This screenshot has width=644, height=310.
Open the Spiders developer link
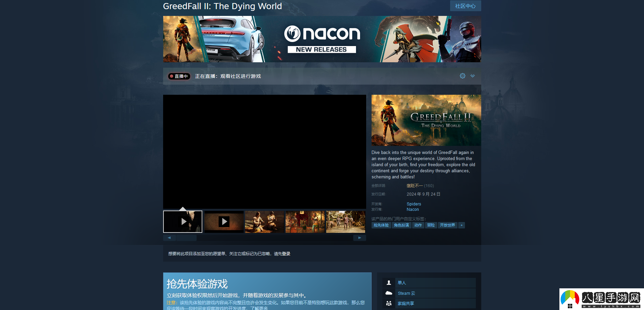point(414,204)
